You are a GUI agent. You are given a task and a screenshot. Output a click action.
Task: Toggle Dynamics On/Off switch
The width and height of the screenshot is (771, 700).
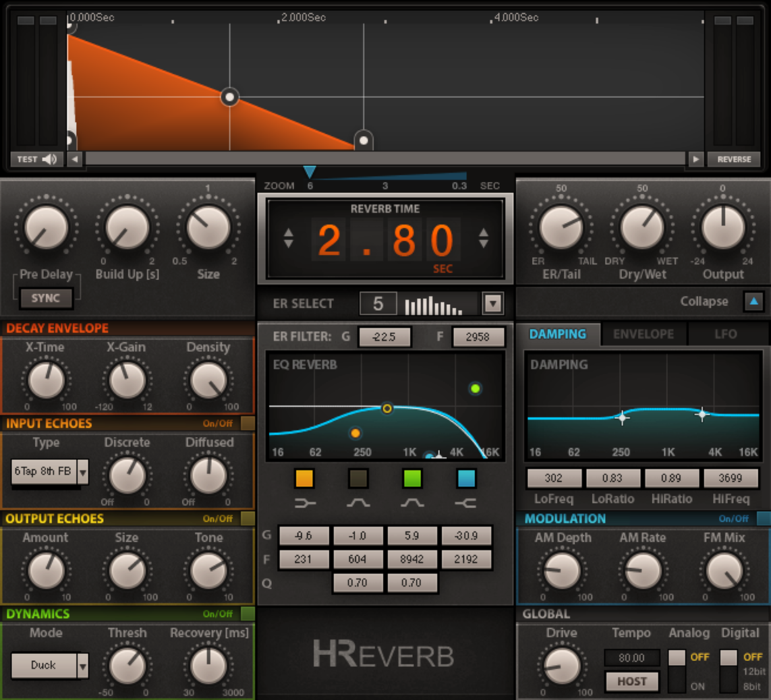coord(248,614)
